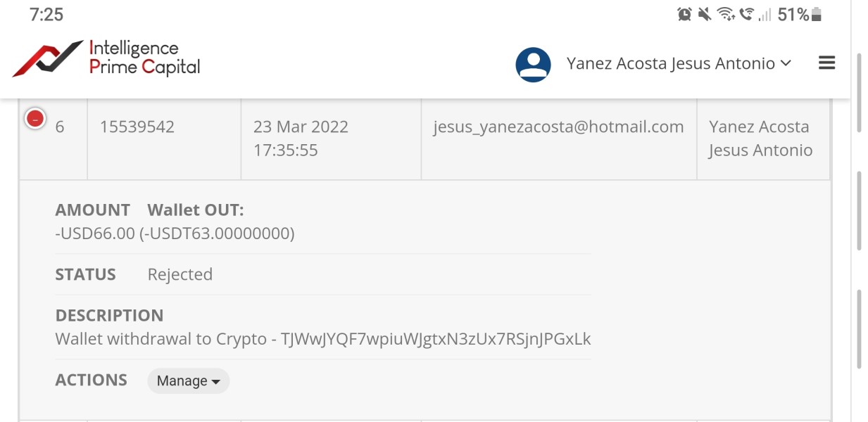Screen dimensions: 868x422
Task: Collapse row 6 using red minus button
Action: coord(35,120)
